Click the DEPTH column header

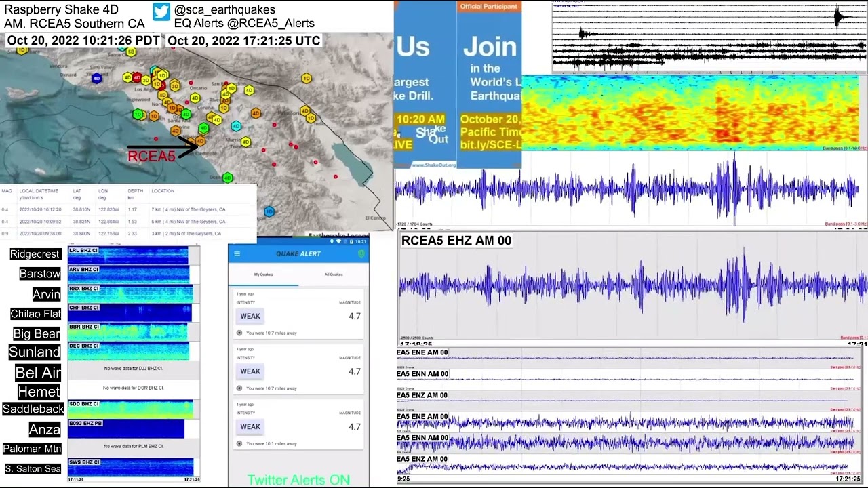point(136,191)
